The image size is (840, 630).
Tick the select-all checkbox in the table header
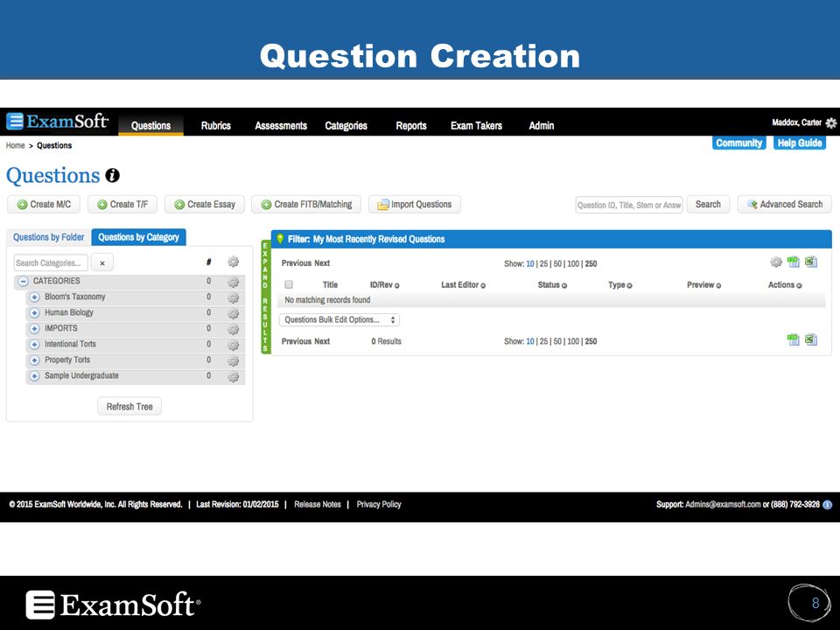pos(289,284)
